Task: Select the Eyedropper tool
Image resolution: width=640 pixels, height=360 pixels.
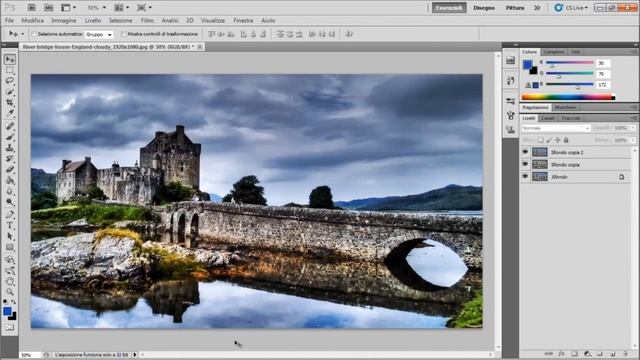Action: point(10,113)
